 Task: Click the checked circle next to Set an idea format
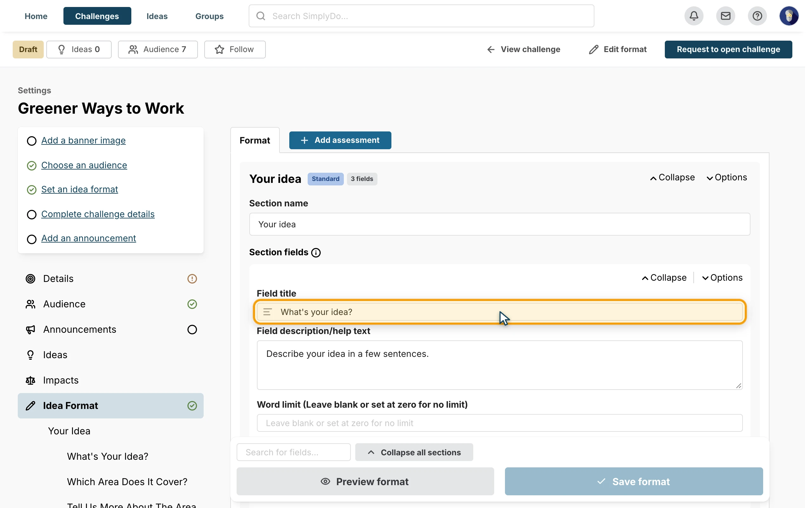(31, 190)
